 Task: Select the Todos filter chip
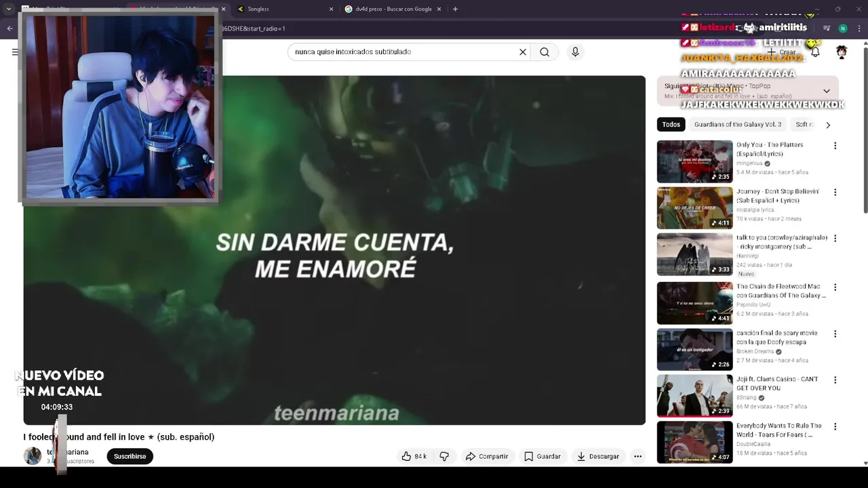point(671,125)
